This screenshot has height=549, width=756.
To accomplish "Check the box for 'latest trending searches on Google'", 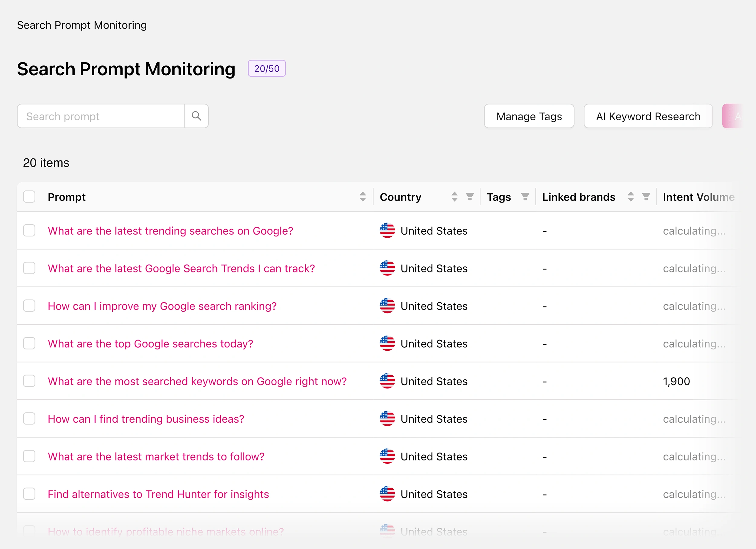I will [29, 231].
